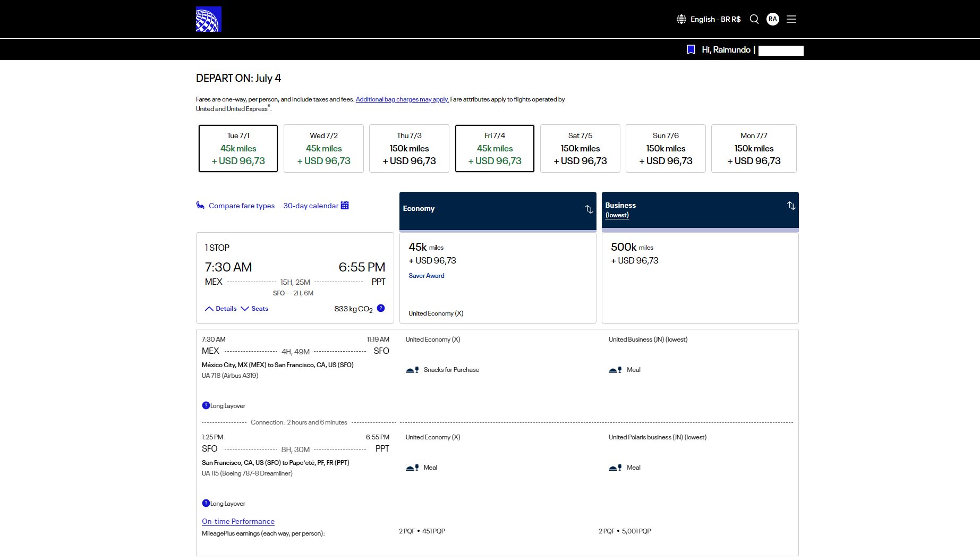Viewport: 980px width, 560px height.
Task: Click Economy meal icon on SFO-PPT leg
Action: coord(413,468)
